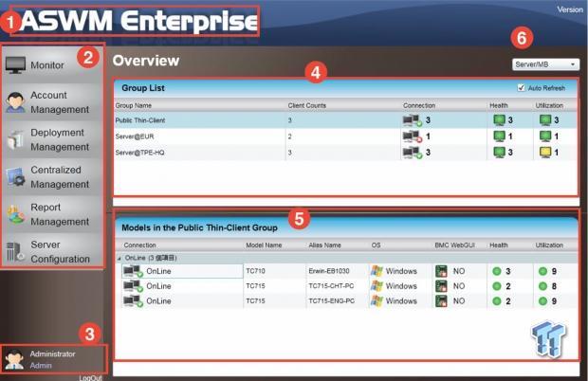Open Server Configuration menu item
Screen dimensions: 588x381
[52, 251]
